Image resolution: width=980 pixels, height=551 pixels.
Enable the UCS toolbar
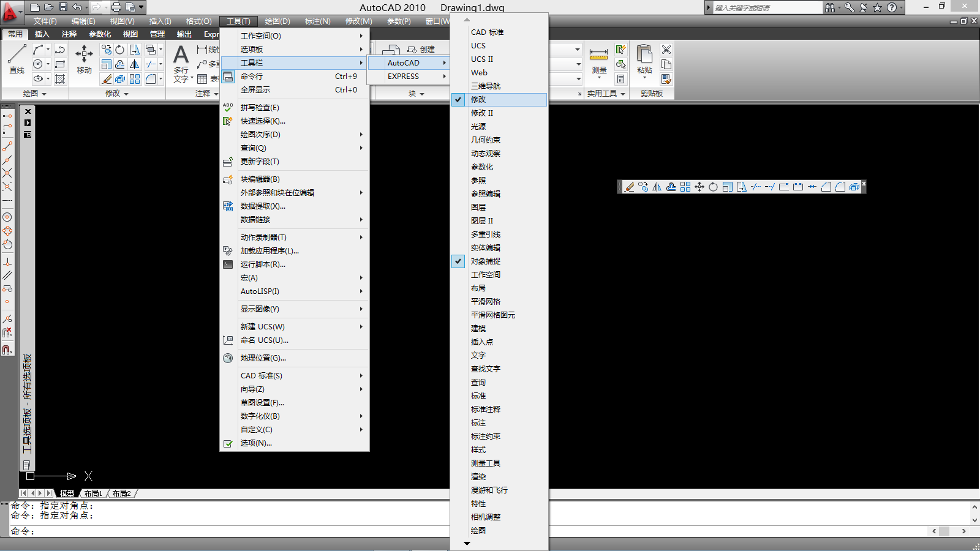499,45
